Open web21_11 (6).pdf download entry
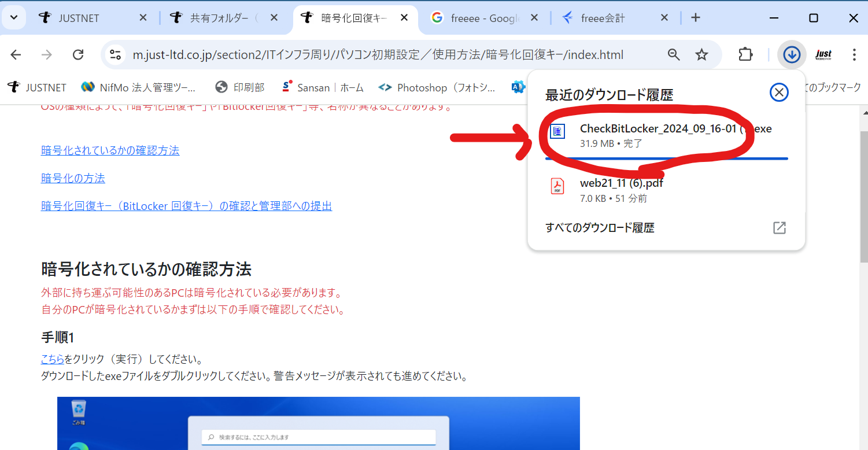 [x=667, y=190]
